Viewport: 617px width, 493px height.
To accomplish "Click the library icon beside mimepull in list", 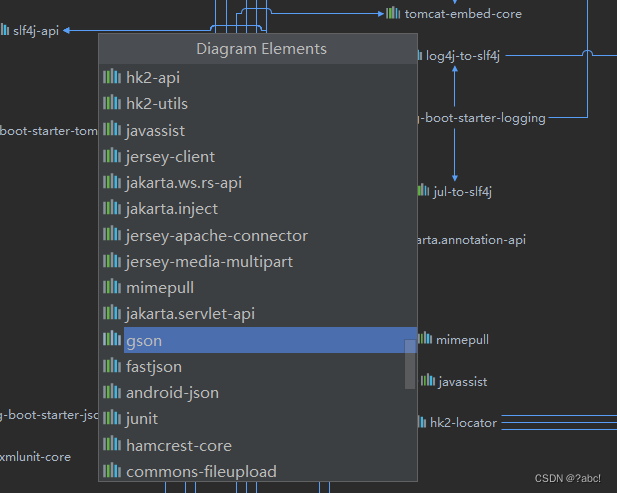I will [112, 287].
